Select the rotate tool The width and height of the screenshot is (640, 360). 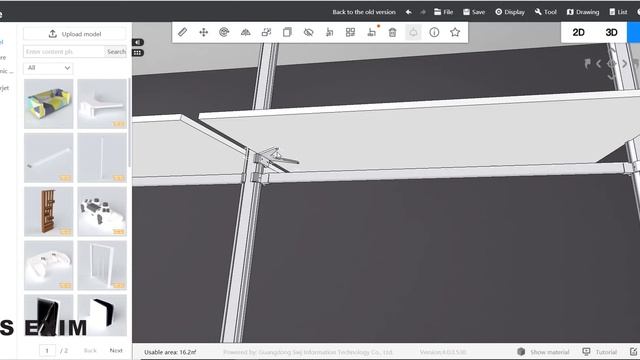(224, 32)
